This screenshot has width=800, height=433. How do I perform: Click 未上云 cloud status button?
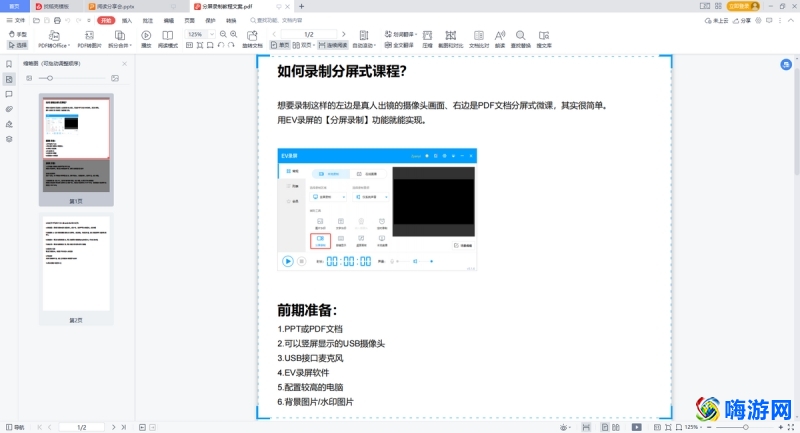coord(716,20)
